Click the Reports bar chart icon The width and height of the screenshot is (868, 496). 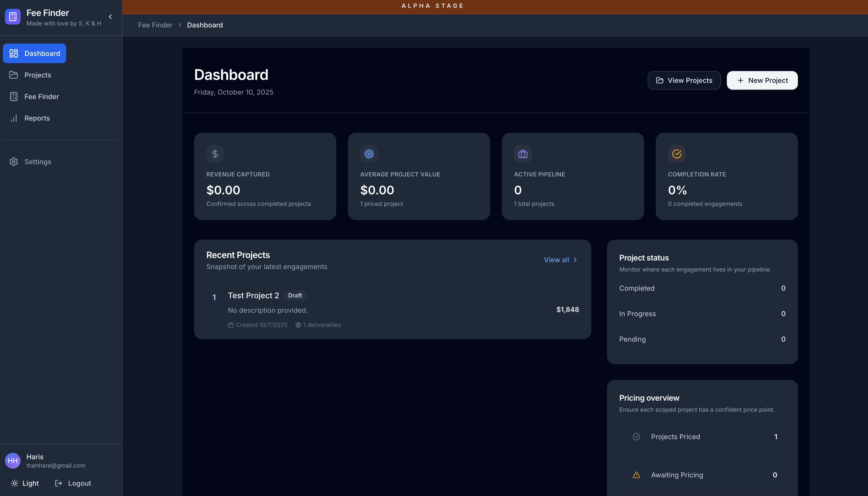(14, 118)
